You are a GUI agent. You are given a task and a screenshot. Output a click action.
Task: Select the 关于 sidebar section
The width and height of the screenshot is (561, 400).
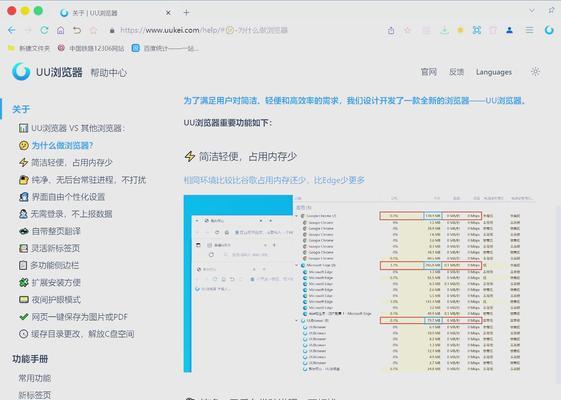click(21, 109)
